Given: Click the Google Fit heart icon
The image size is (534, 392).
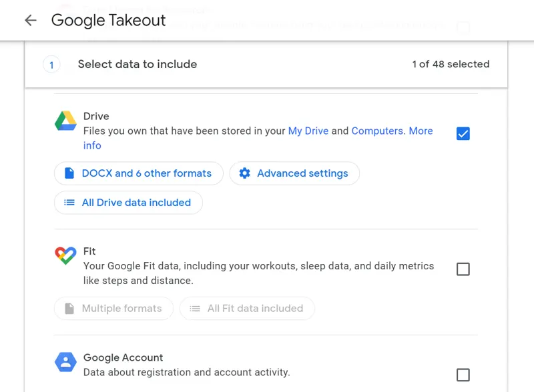Looking at the screenshot, I should point(65,255).
